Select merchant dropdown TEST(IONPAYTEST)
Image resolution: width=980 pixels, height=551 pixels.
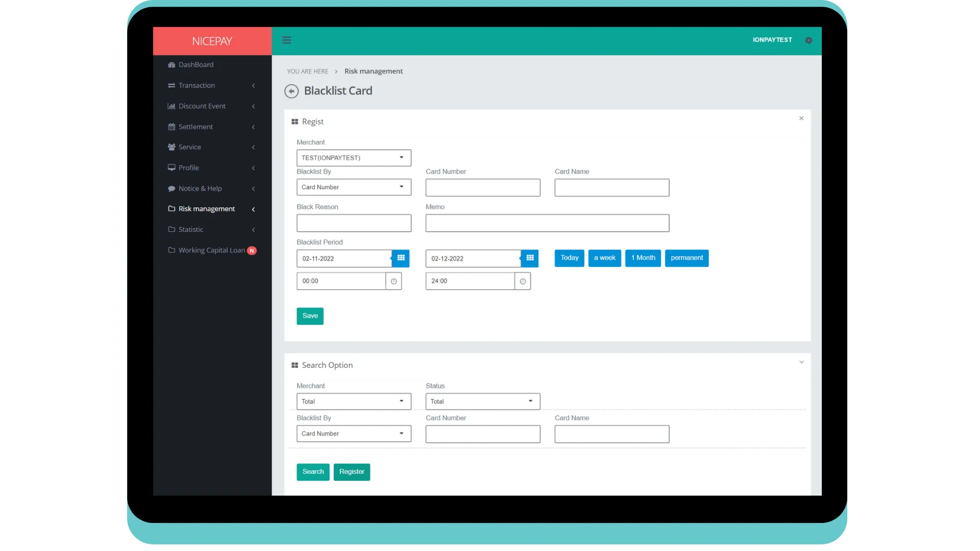tap(353, 158)
